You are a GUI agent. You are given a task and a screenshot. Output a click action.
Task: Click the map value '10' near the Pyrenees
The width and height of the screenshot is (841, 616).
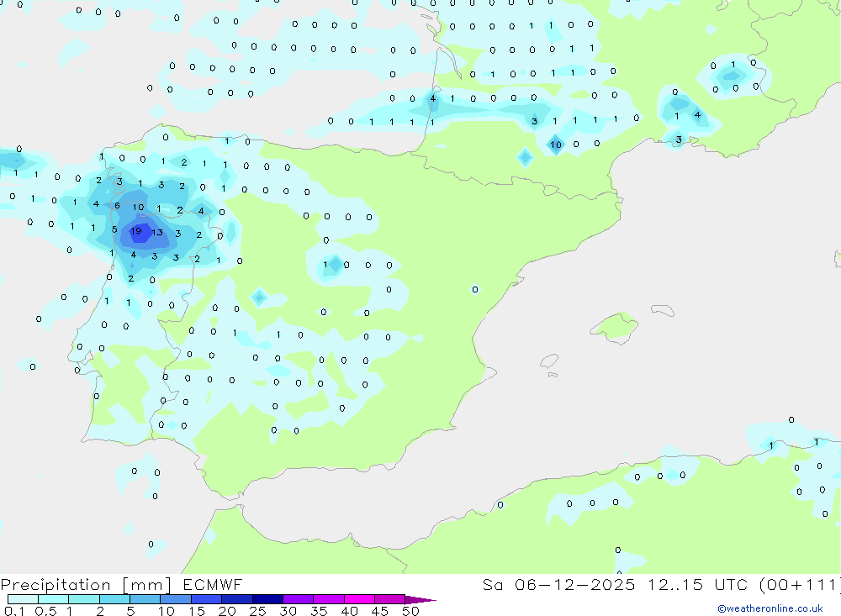tap(556, 145)
